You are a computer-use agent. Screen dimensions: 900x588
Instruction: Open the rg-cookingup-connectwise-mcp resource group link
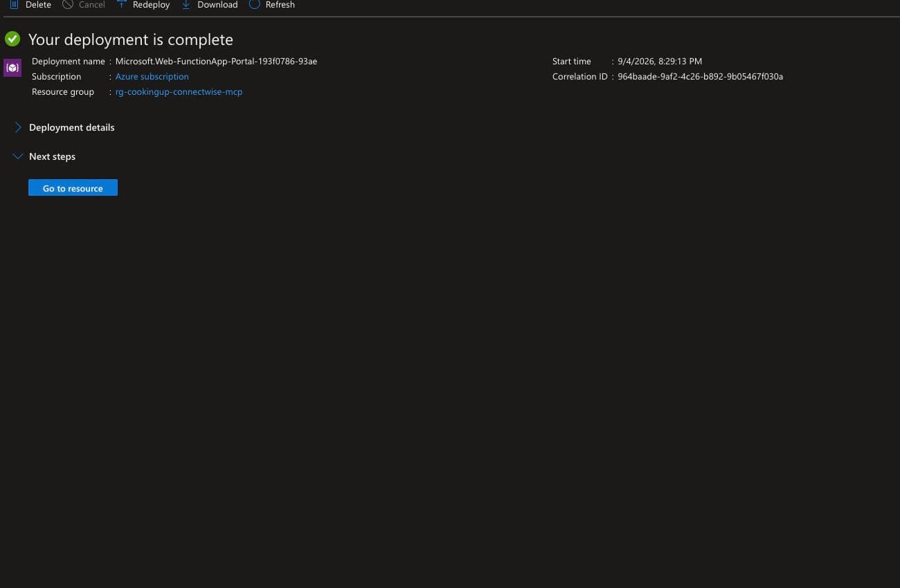pos(179,92)
